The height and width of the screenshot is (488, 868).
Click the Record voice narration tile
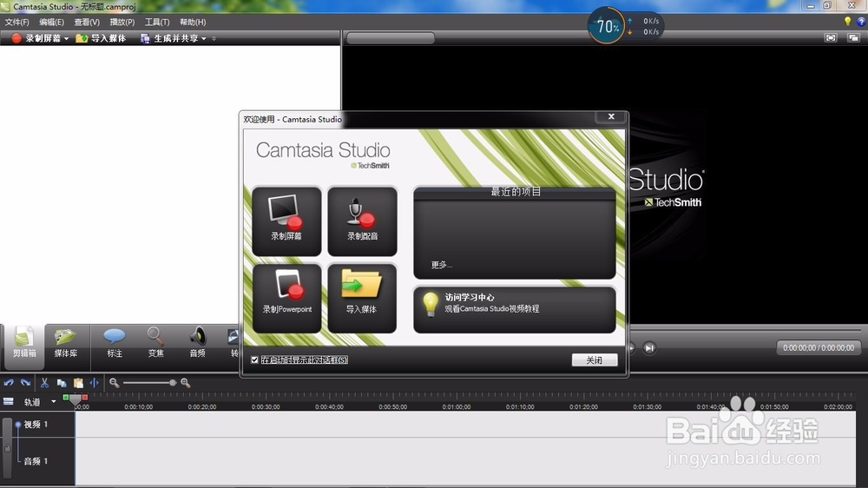pyautogui.click(x=362, y=221)
